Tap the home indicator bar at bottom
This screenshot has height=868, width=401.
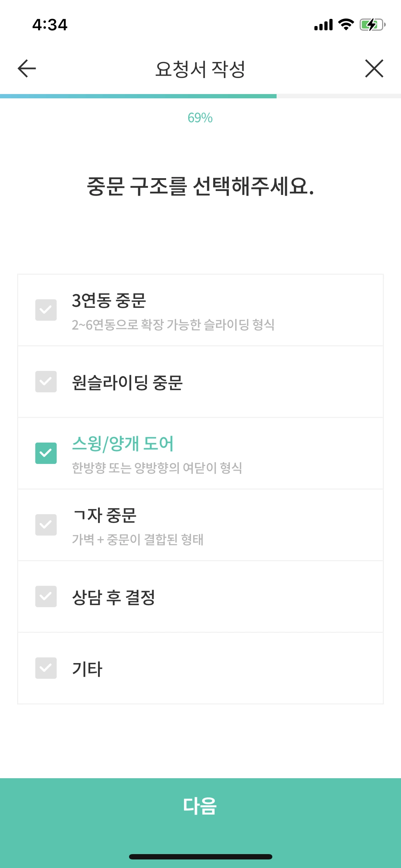[x=200, y=856]
